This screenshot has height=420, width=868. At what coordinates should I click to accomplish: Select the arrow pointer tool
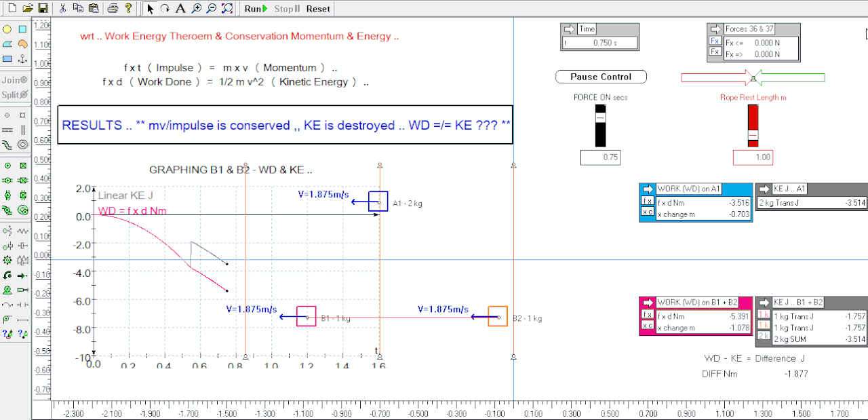(x=150, y=8)
